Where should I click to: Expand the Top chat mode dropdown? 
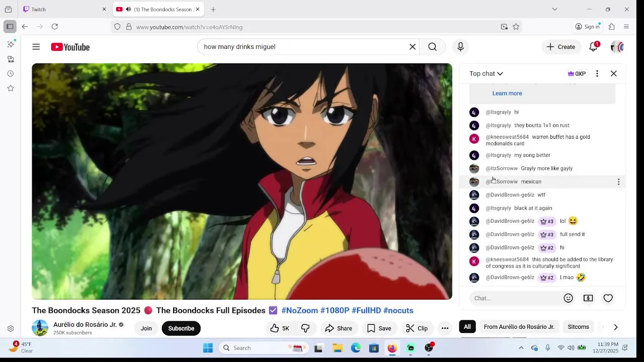486,73
